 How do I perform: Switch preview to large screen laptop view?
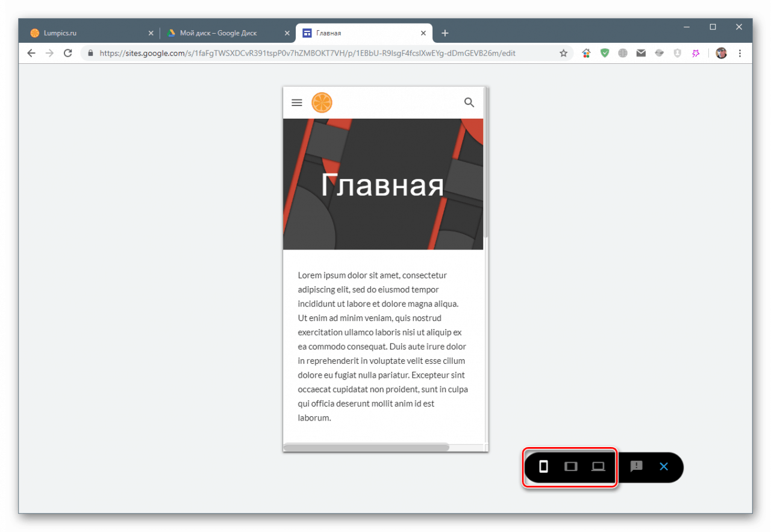tap(598, 466)
